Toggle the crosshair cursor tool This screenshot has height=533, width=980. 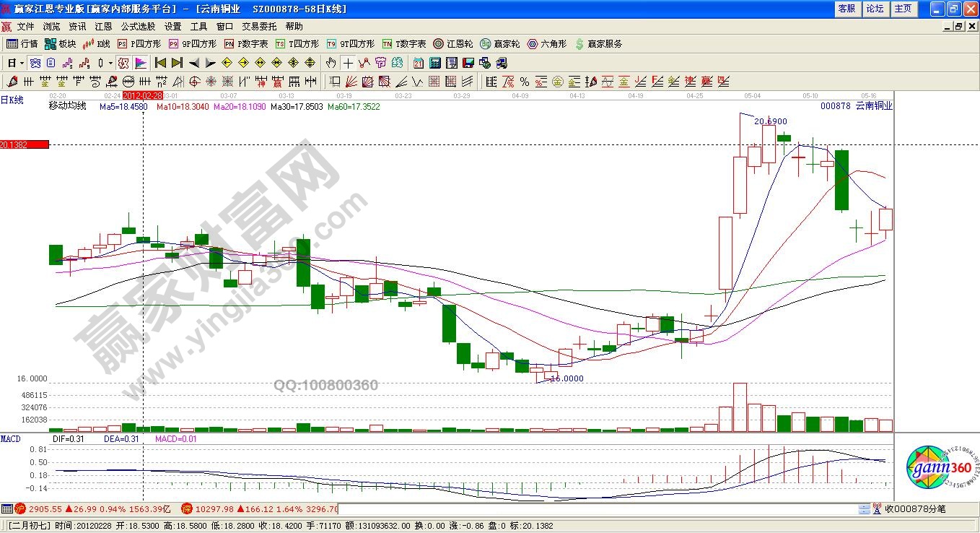pos(348,63)
